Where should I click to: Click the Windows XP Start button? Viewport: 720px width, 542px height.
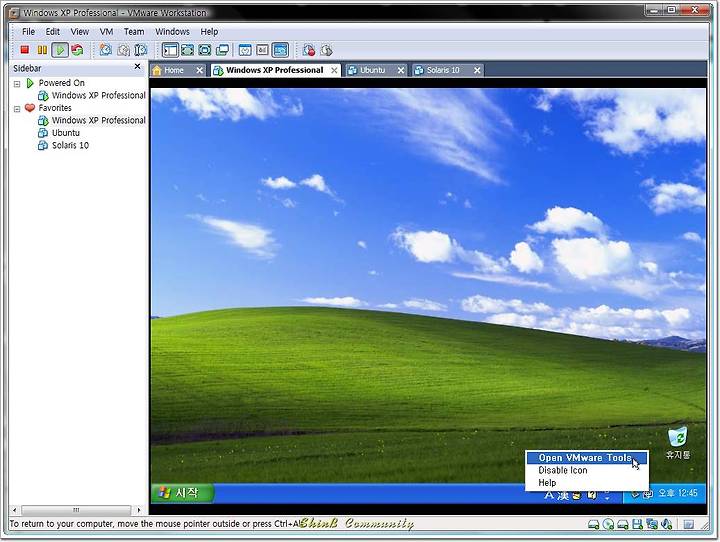click(182, 493)
